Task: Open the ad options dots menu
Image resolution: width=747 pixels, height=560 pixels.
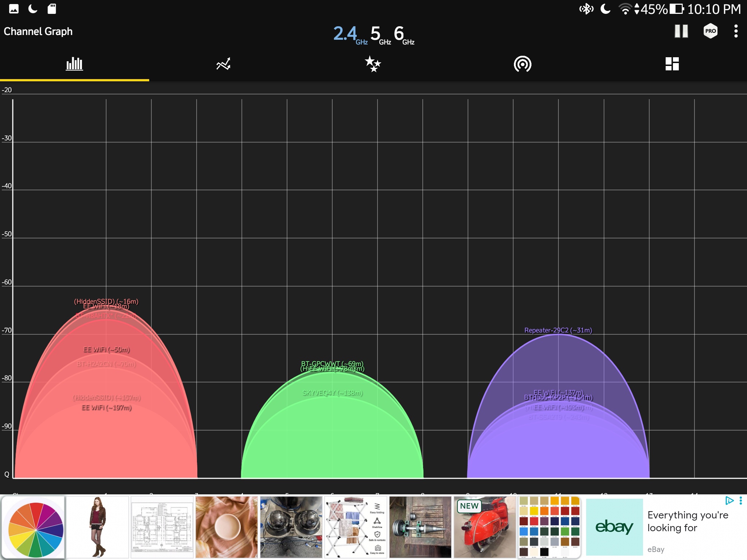Action: point(740,501)
